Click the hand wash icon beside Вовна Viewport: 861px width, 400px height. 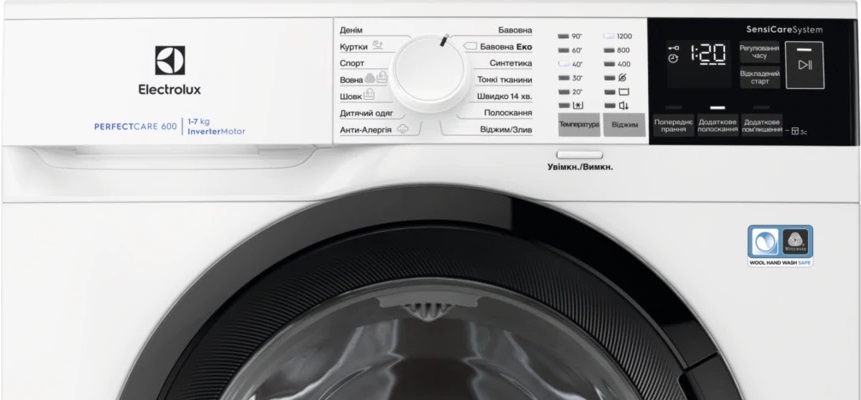382,77
